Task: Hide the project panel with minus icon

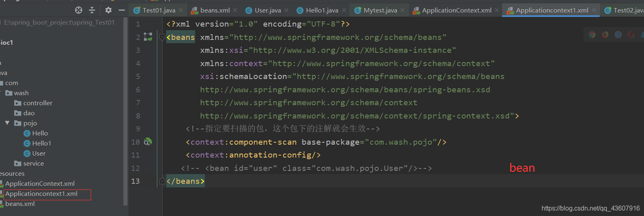Action: point(122,10)
